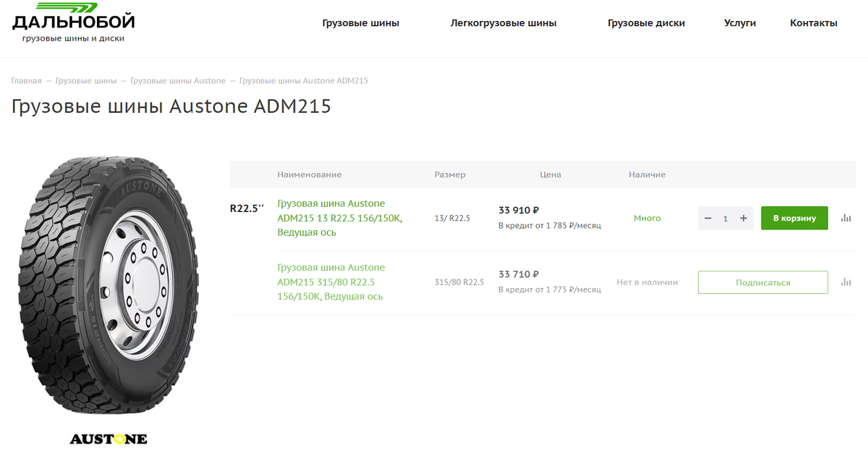Follow Грузовые шины breadcrumb link
The height and width of the screenshot is (456, 868).
tap(86, 80)
